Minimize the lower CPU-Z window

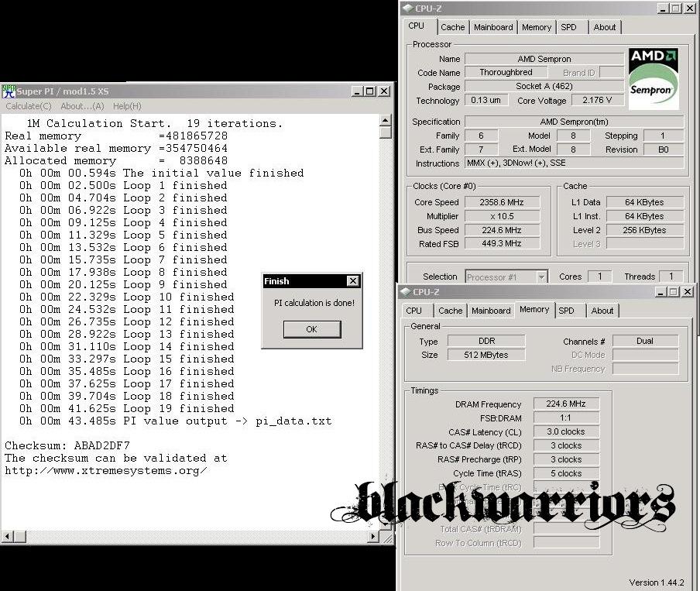pos(661,292)
